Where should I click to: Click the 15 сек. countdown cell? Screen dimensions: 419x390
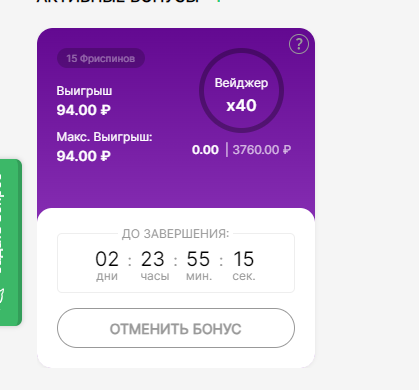[x=244, y=265]
